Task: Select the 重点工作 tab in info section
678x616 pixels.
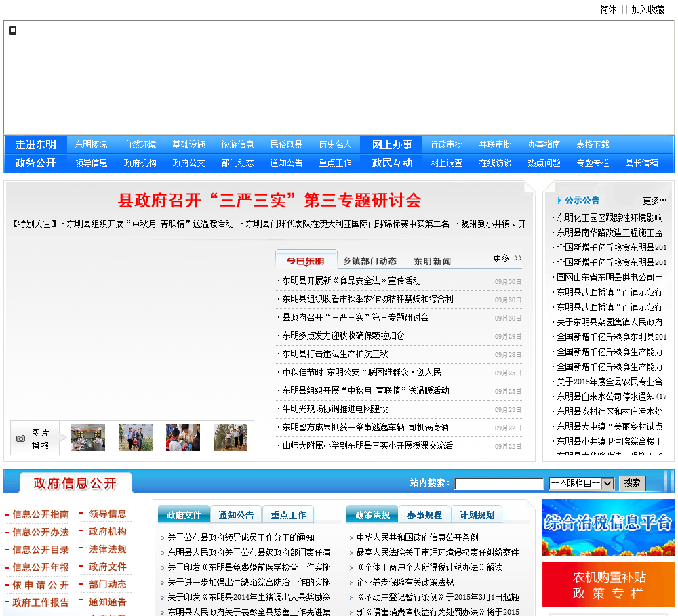Action: (x=288, y=515)
